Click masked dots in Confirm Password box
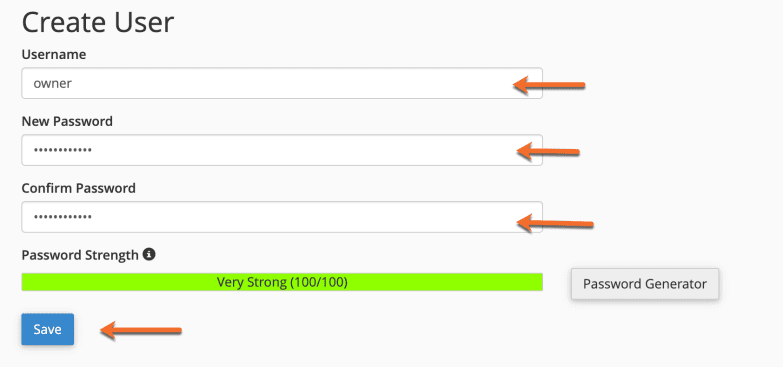Viewport: 783px width, 367px height. tap(62, 217)
